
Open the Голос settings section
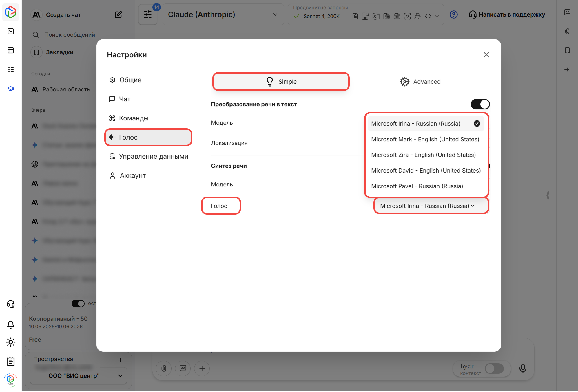148,137
